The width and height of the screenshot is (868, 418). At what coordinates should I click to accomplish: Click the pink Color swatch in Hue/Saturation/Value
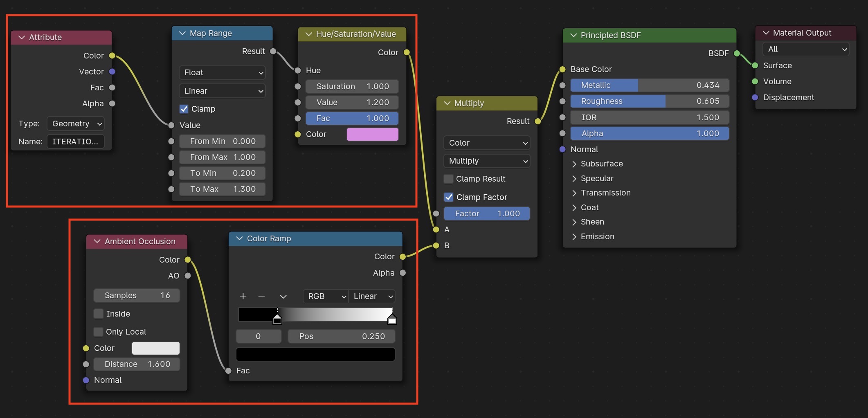point(372,134)
